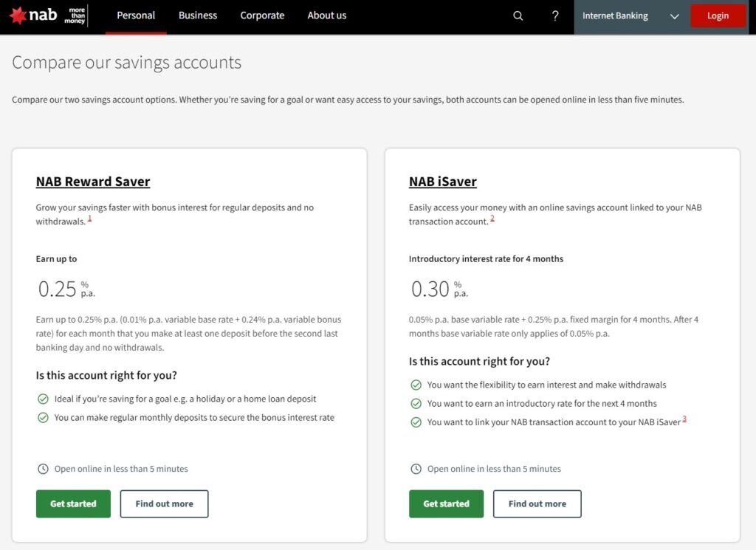
Task: Select Internet Banking label in header
Action: point(615,16)
